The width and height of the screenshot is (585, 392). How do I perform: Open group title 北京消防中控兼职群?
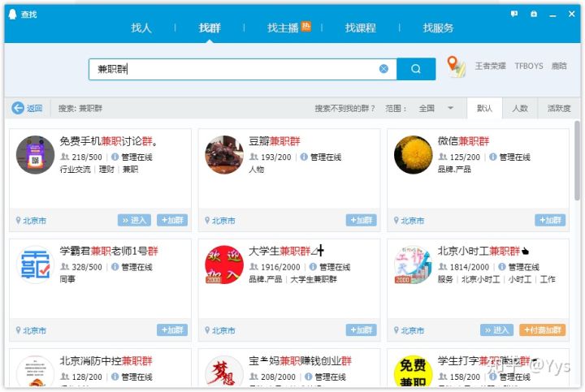tap(106, 360)
